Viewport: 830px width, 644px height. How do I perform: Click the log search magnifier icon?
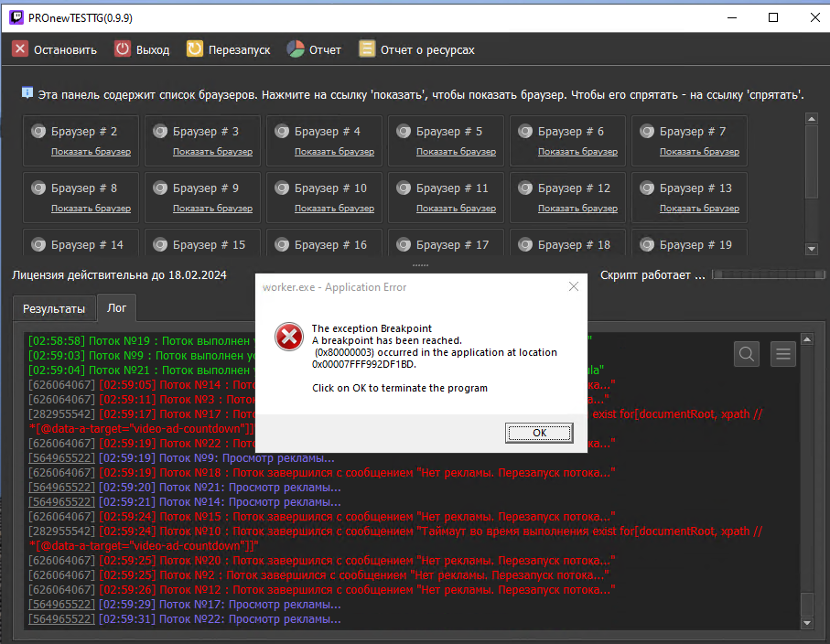pyautogui.click(x=747, y=354)
